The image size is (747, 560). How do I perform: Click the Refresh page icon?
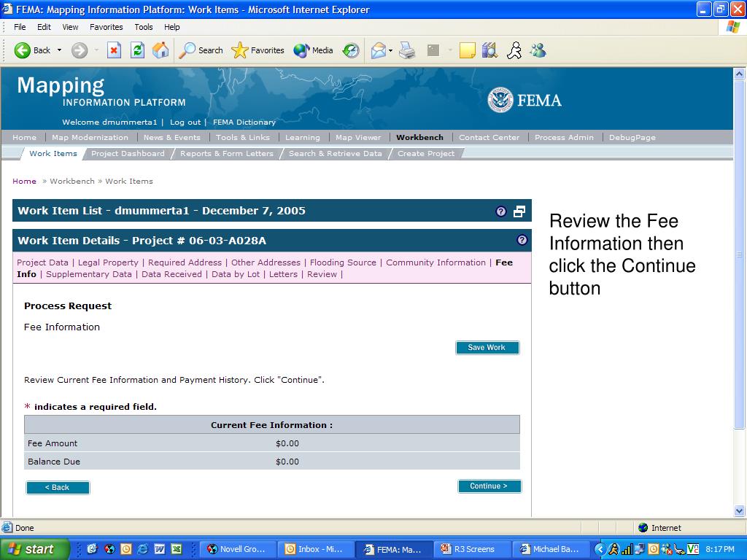137,50
